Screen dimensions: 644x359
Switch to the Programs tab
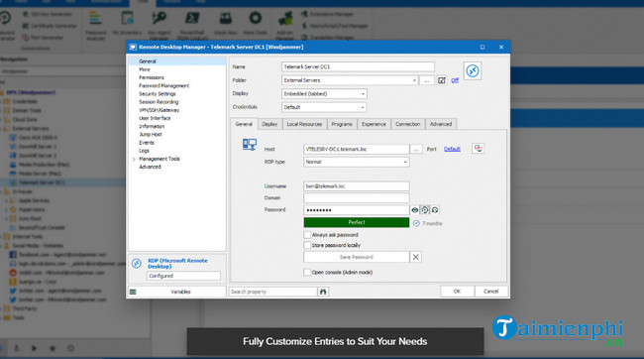(342, 124)
